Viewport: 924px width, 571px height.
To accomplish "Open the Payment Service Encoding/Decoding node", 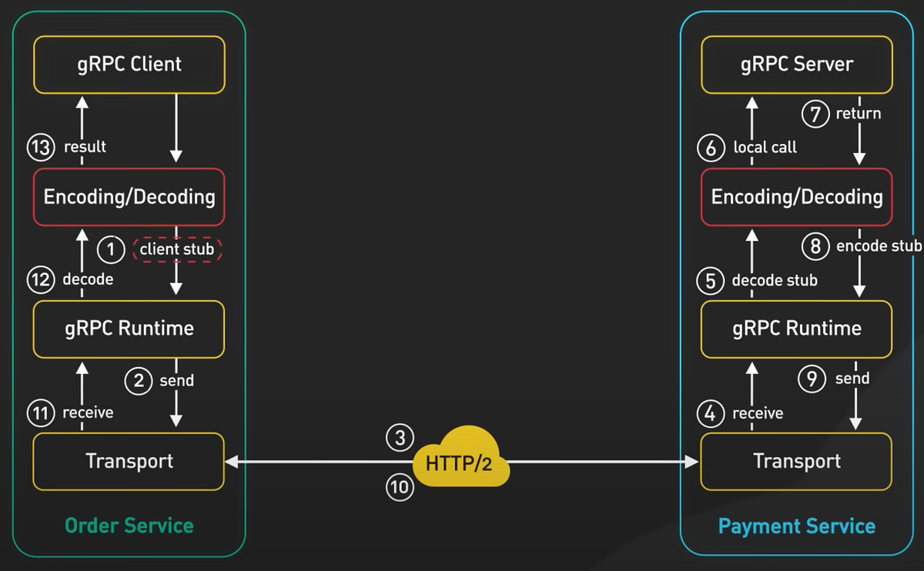I will [796, 197].
